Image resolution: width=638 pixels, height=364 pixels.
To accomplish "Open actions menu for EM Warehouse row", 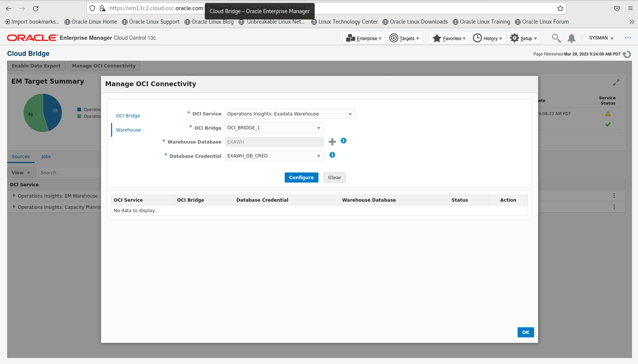I will coord(614,196).
